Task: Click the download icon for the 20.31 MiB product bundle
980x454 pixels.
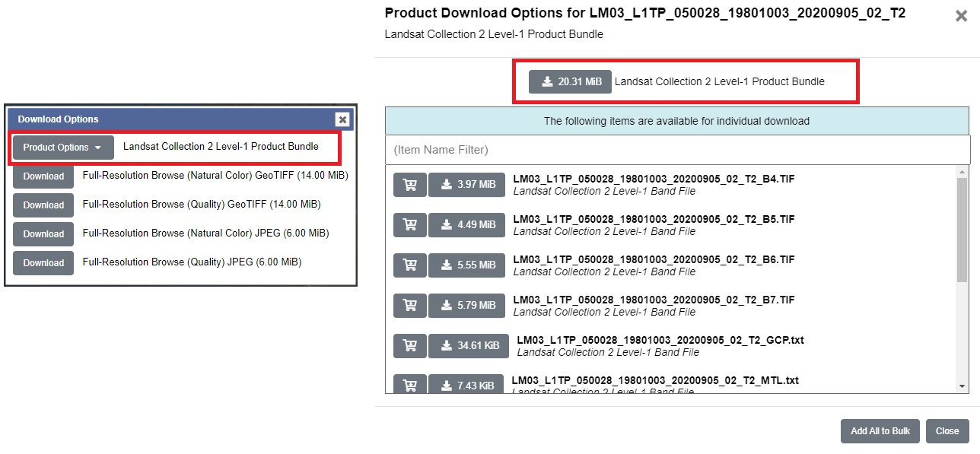Action: [x=568, y=81]
